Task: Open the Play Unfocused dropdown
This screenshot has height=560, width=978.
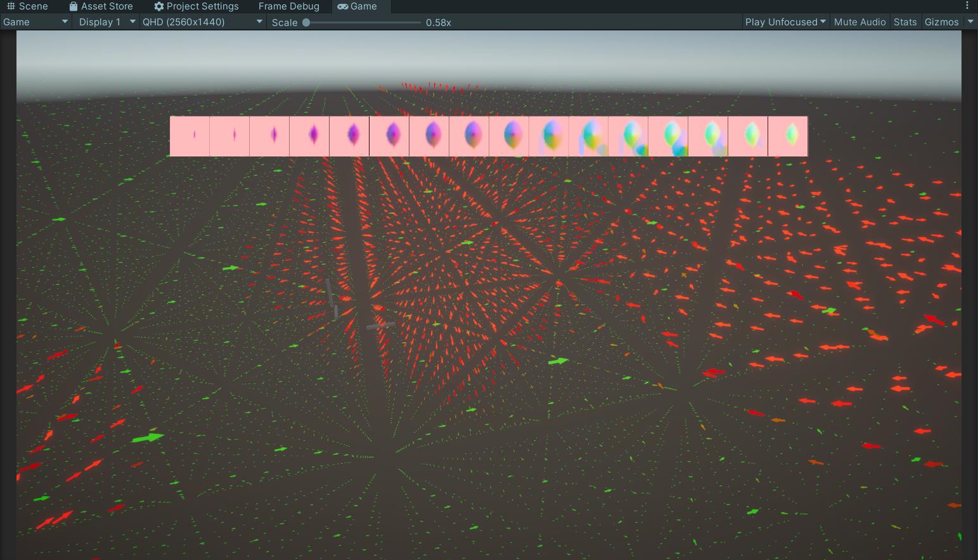Action: (x=786, y=22)
